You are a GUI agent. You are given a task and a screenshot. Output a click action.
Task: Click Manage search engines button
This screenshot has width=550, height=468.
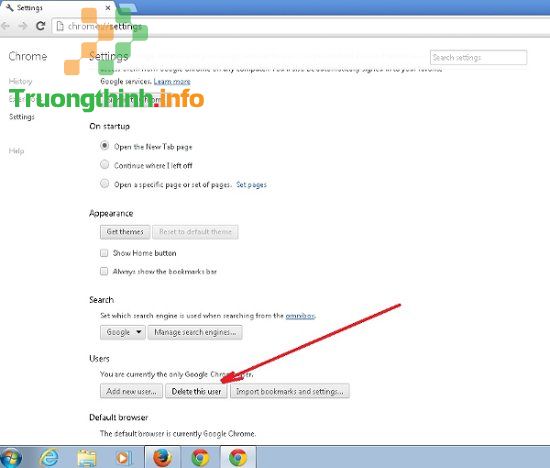click(195, 332)
